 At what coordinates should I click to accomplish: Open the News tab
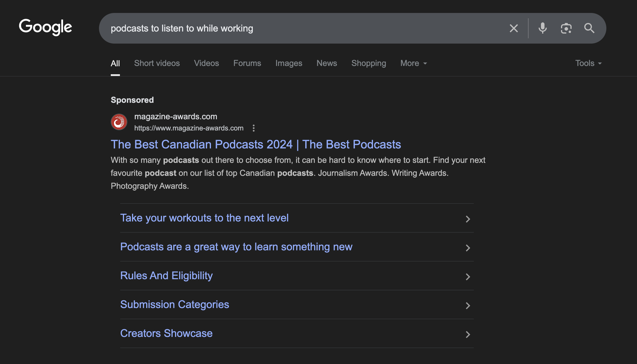327,63
